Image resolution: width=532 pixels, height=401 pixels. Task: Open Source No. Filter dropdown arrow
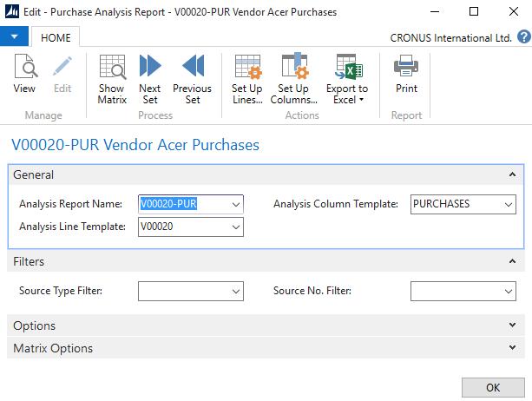pyautogui.click(x=509, y=291)
